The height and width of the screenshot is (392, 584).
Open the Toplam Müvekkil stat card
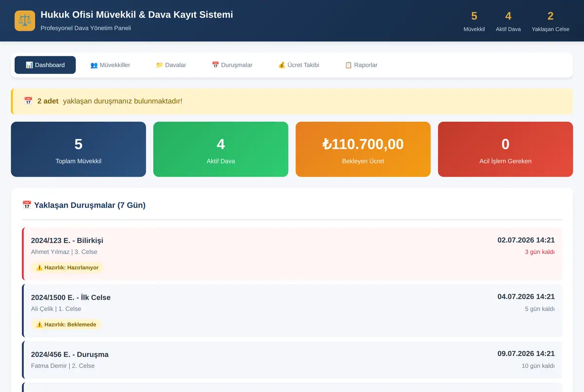(x=78, y=149)
